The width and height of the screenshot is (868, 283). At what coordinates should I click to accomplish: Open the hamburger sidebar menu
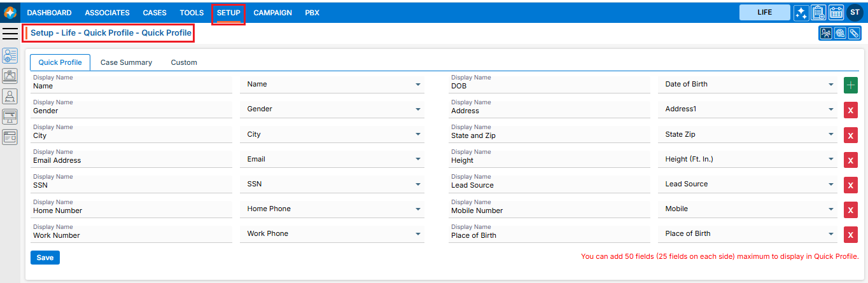[10, 34]
